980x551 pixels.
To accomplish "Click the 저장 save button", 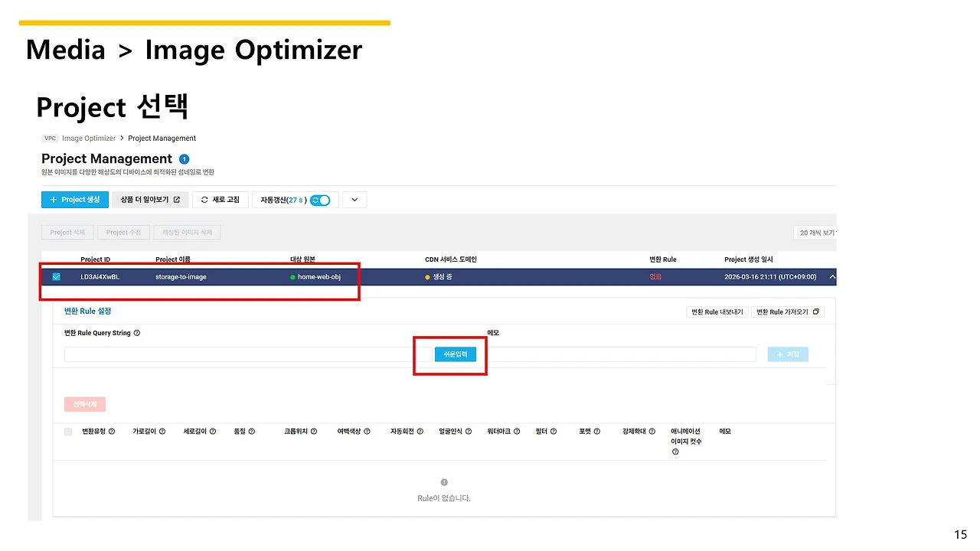I will point(788,354).
